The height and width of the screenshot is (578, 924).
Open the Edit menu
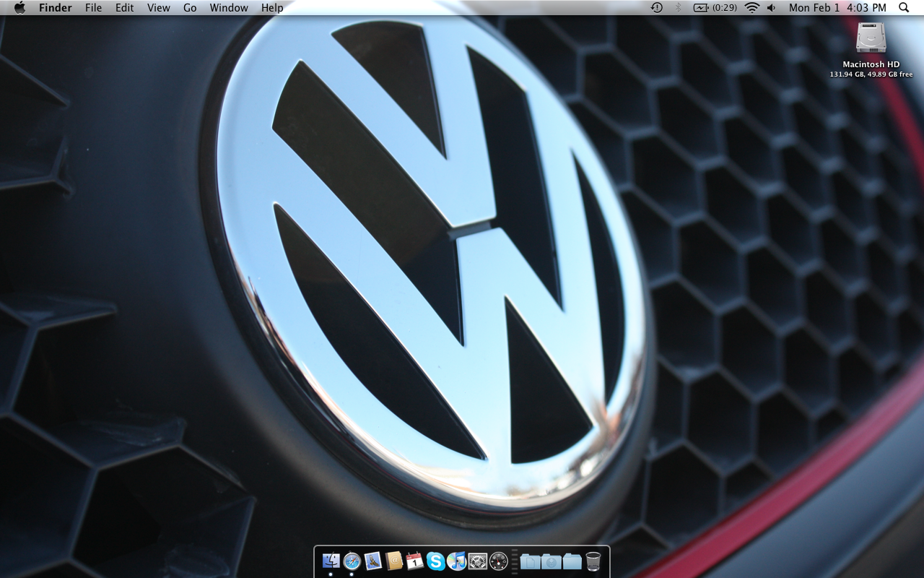coord(125,8)
